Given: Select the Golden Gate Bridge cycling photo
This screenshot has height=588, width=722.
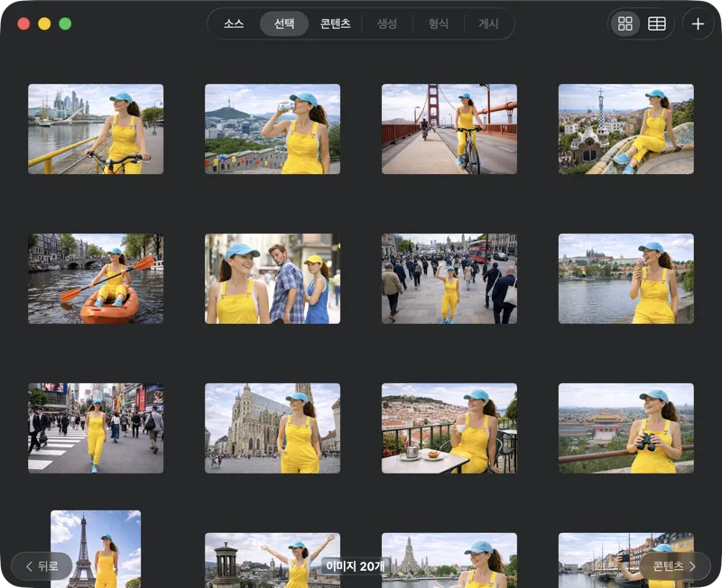Looking at the screenshot, I should [x=449, y=129].
